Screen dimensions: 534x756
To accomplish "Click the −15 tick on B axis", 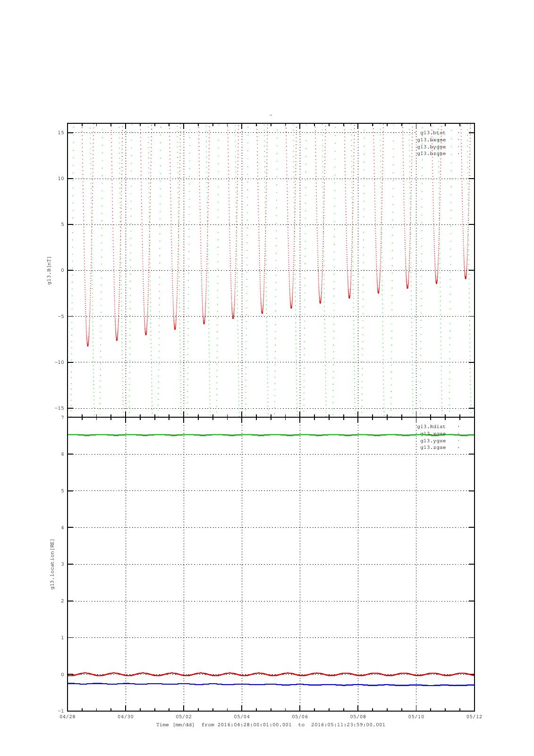I will [59, 408].
